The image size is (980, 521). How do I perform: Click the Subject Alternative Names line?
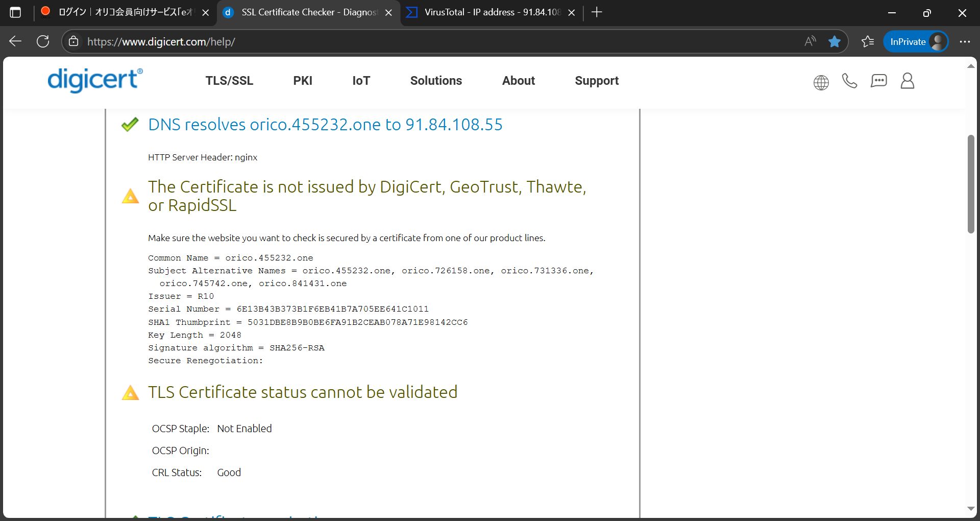(x=371, y=277)
